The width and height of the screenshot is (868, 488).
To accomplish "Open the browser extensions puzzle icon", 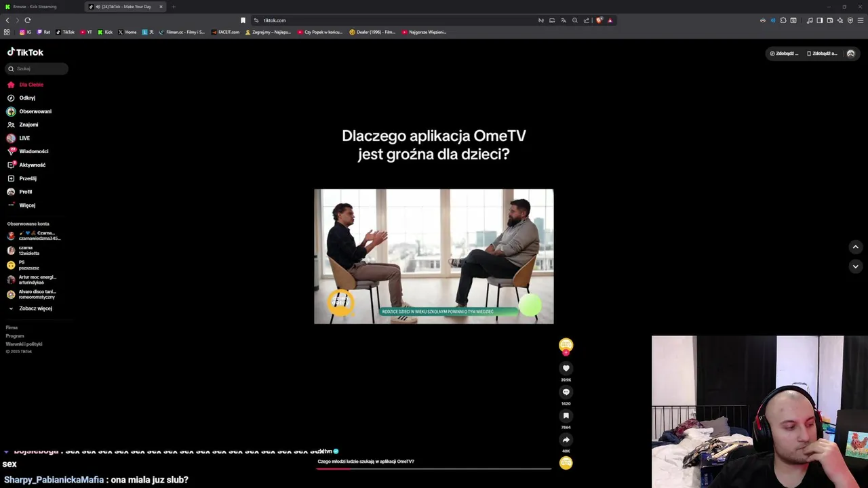I will pyautogui.click(x=783, y=20).
